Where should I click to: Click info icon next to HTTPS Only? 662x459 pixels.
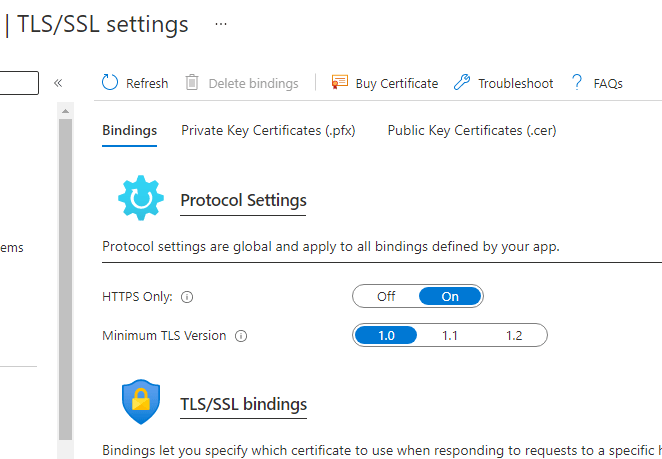click(x=187, y=297)
